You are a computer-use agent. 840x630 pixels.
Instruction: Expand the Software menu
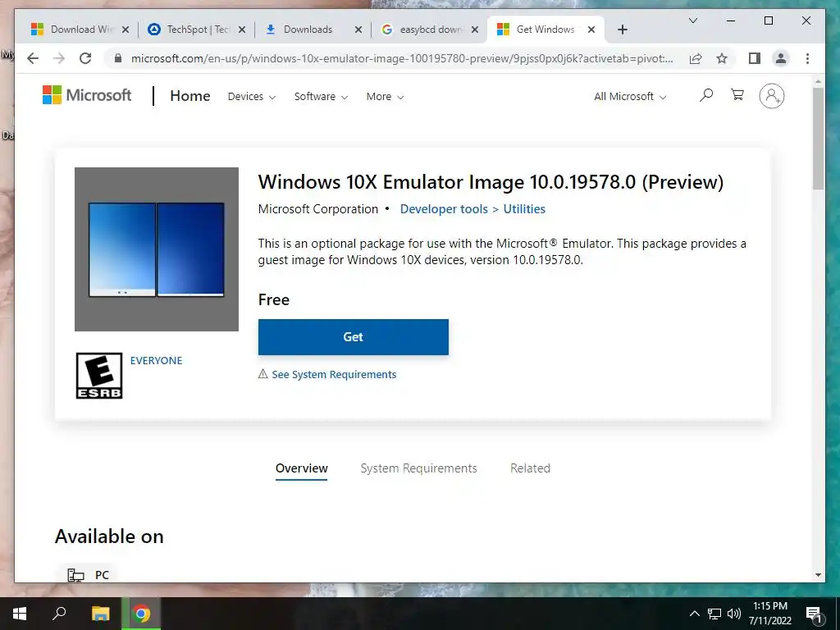pos(321,97)
